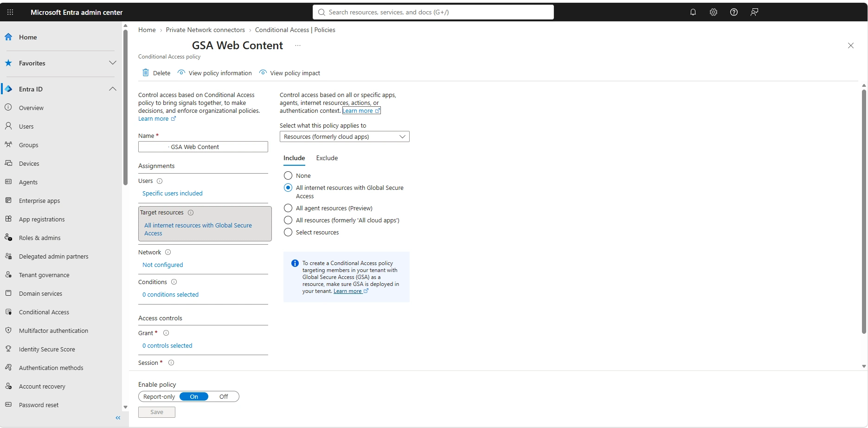
Task: Open the ellipsis menu beside GSA Web Content
Action: 298,45
